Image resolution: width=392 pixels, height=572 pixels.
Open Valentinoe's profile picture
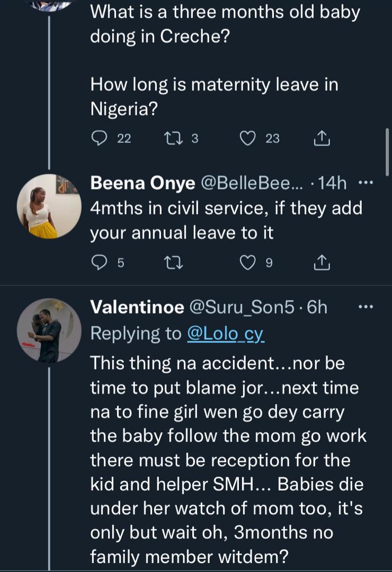click(49, 330)
